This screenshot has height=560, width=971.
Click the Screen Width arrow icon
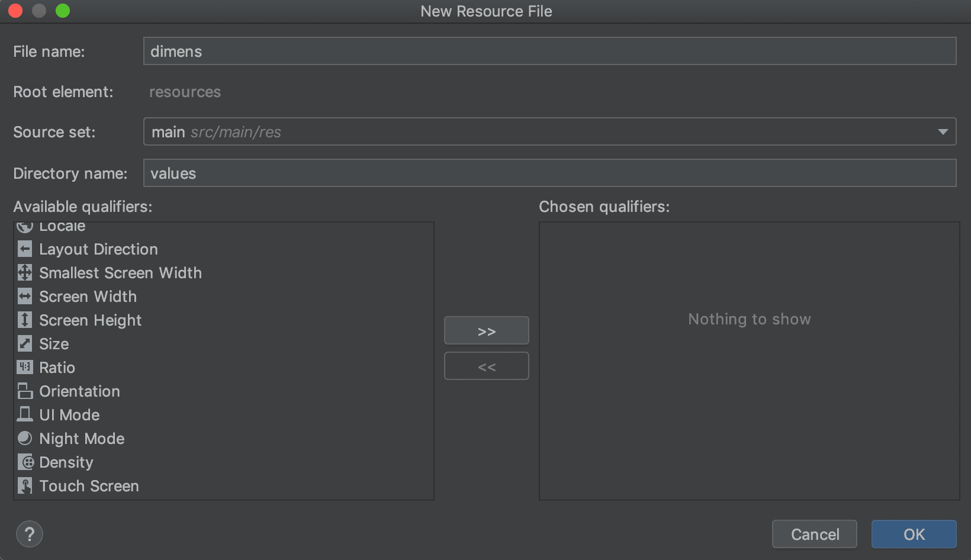coord(25,297)
